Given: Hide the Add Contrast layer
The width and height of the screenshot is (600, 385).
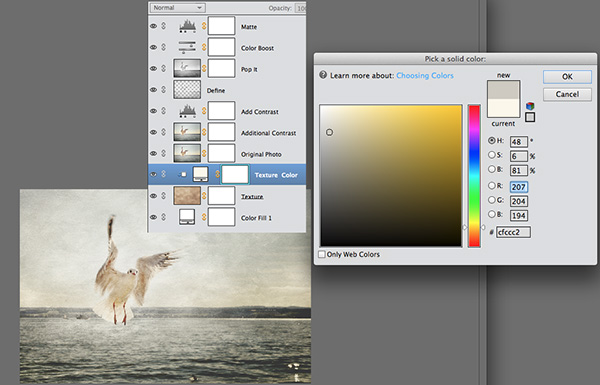Looking at the screenshot, I should (x=153, y=111).
